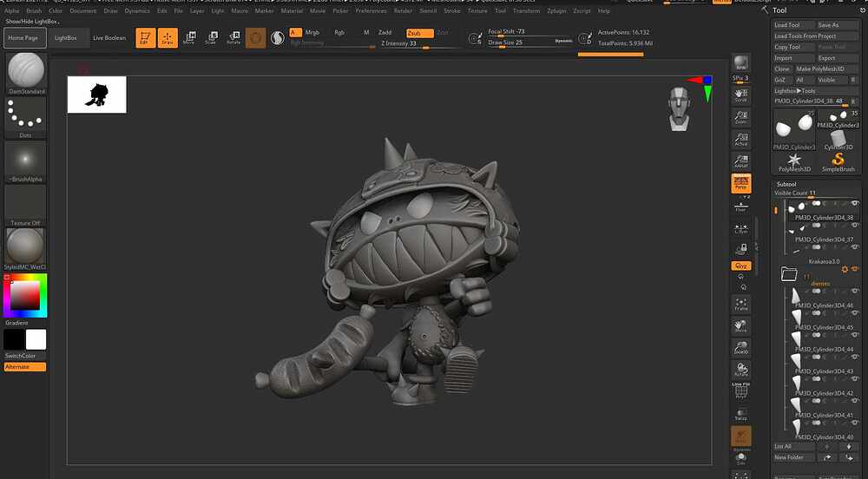
Task: Click the Home Page button
Action: click(23, 37)
